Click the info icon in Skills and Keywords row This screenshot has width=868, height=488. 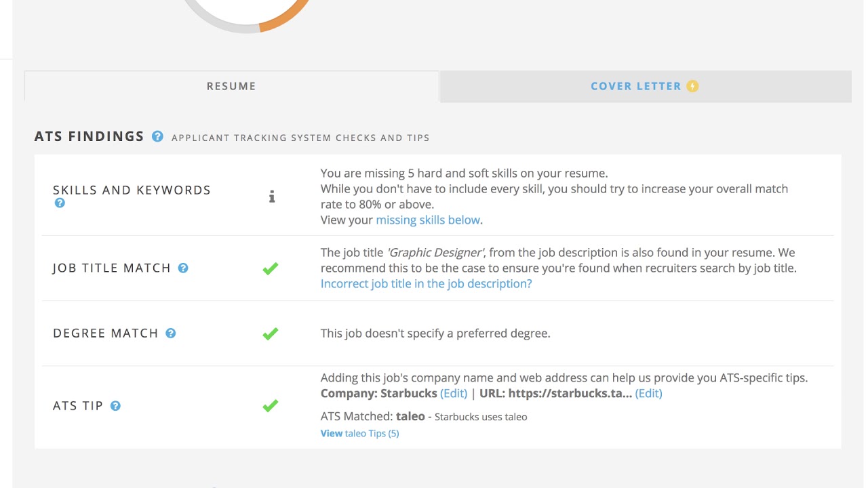pos(272,197)
